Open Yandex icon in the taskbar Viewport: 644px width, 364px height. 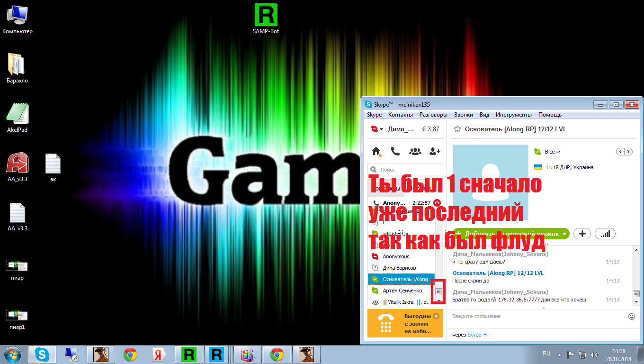coord(158,355)
